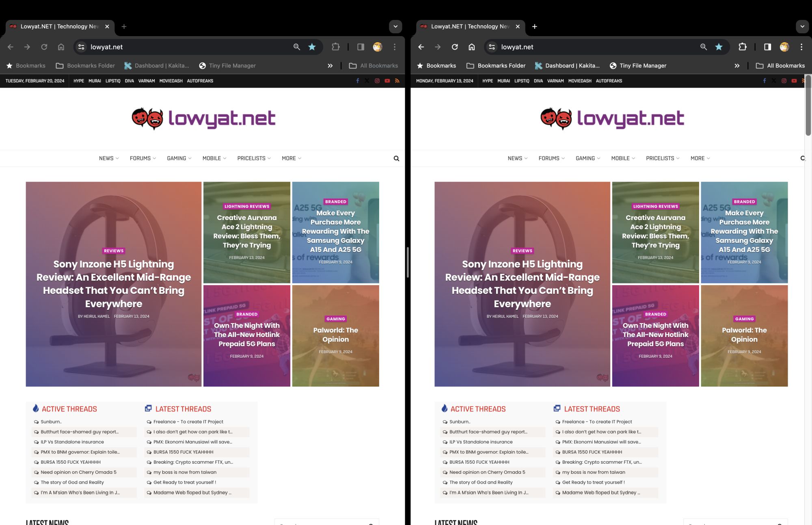The height and width of the screenshot is (525, 812).
Task: Click back arrow in left browser window
Action: (x=11, y=47)
